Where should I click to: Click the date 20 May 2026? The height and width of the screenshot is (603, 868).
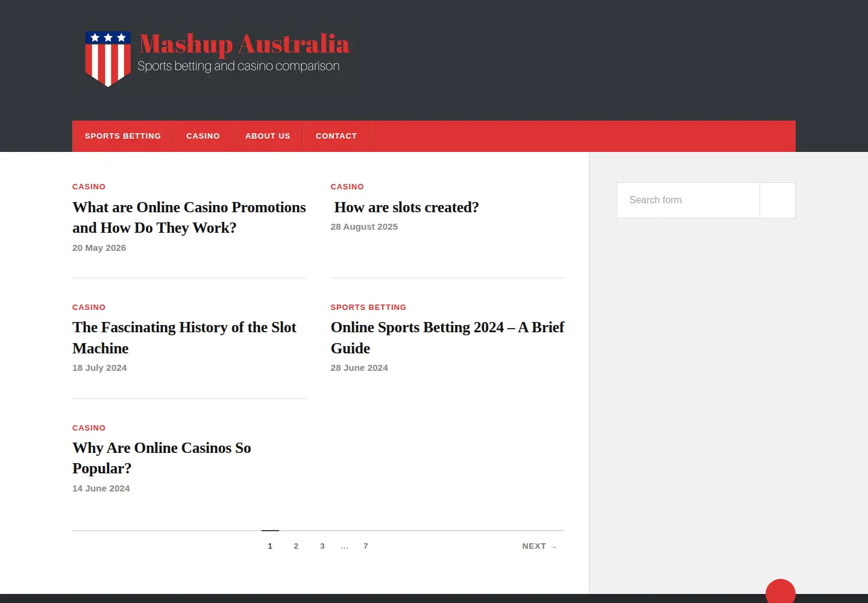pyautogui.click(x=99, y=248)
